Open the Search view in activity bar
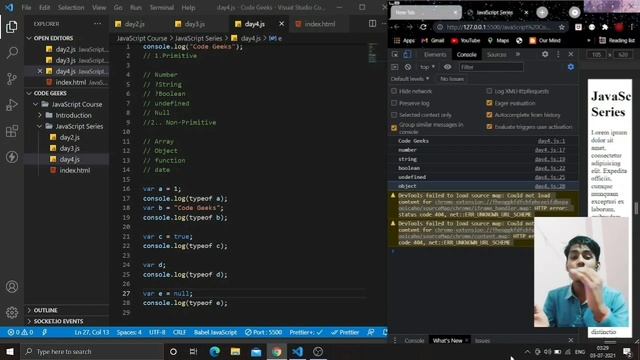The height and width of the screenshot is (360, 640). (12, 52)
